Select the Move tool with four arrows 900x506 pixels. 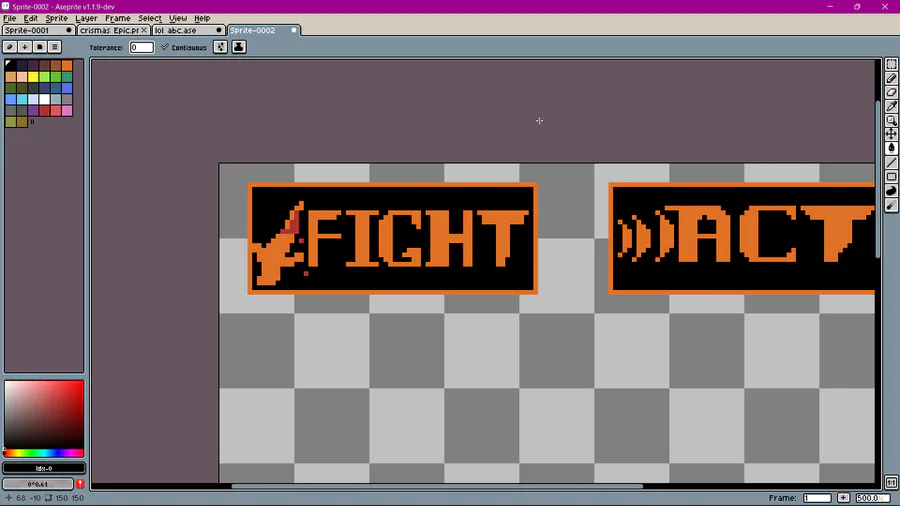(891, 134)
